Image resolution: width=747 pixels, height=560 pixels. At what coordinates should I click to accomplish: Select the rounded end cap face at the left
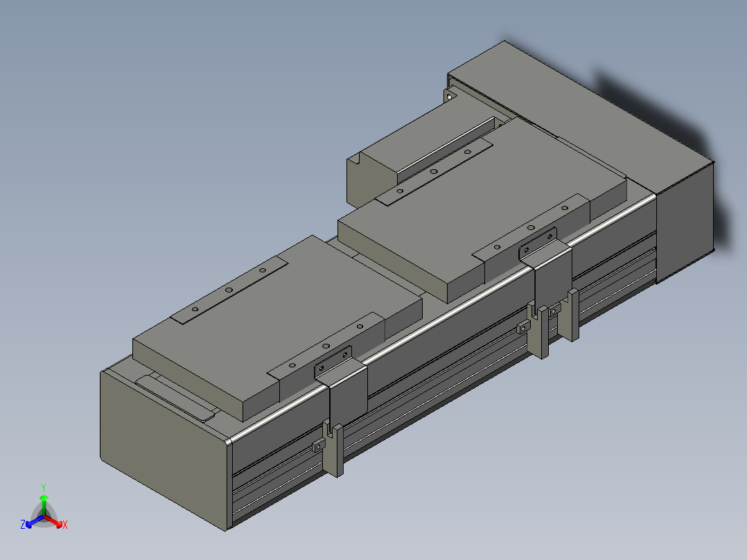point(164,450)
